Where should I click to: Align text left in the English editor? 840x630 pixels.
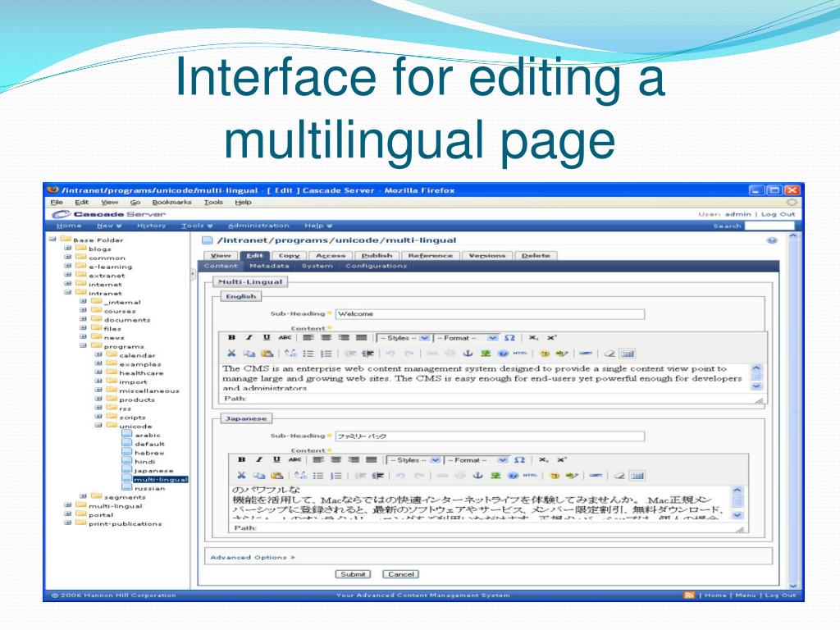pos(308,337)
